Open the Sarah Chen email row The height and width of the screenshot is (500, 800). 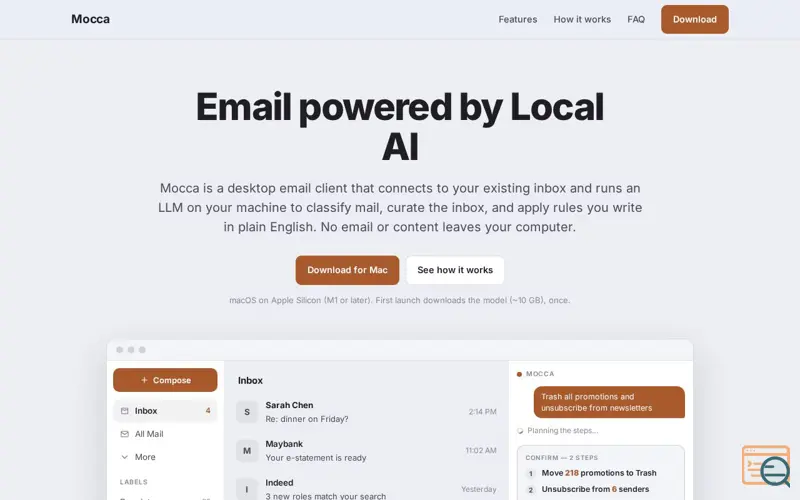click(366, 412)
